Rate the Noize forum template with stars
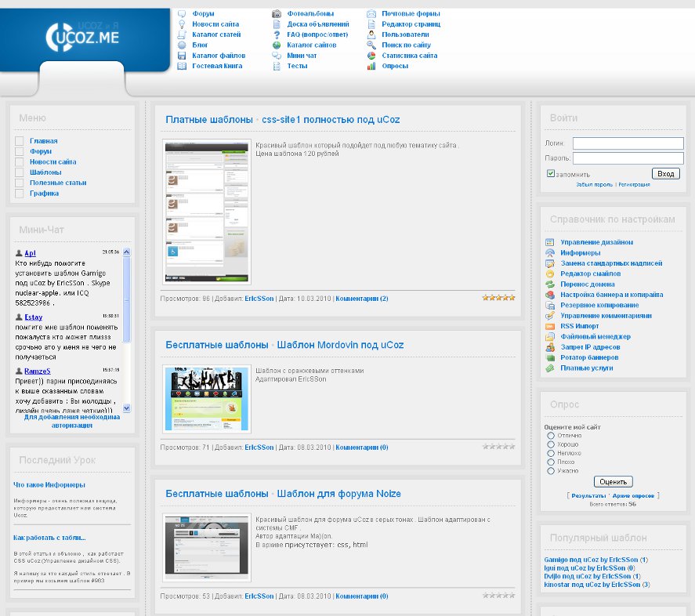695x616 pixels. [x=498, y=595]
